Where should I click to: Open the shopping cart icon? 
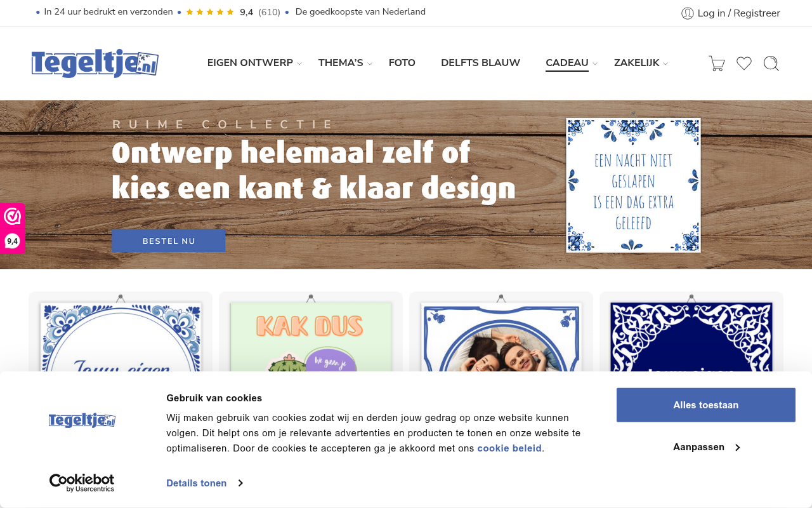pos(717,63)
